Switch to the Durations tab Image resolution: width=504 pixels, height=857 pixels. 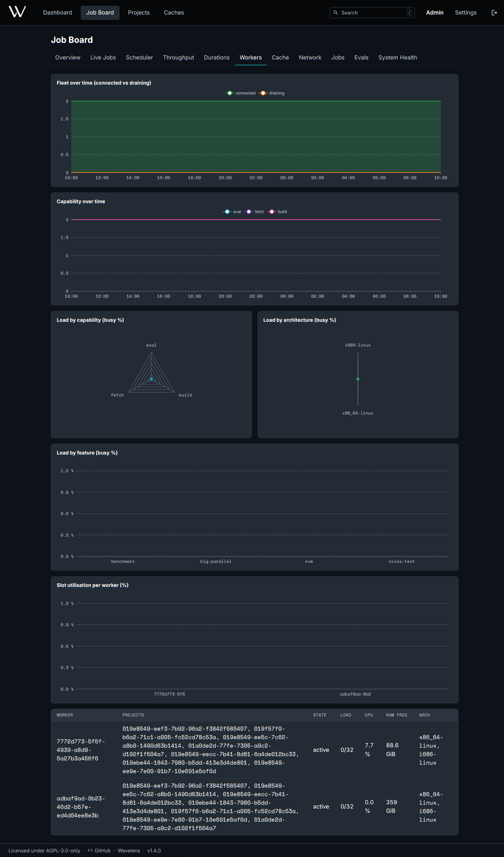coord(217,58)
